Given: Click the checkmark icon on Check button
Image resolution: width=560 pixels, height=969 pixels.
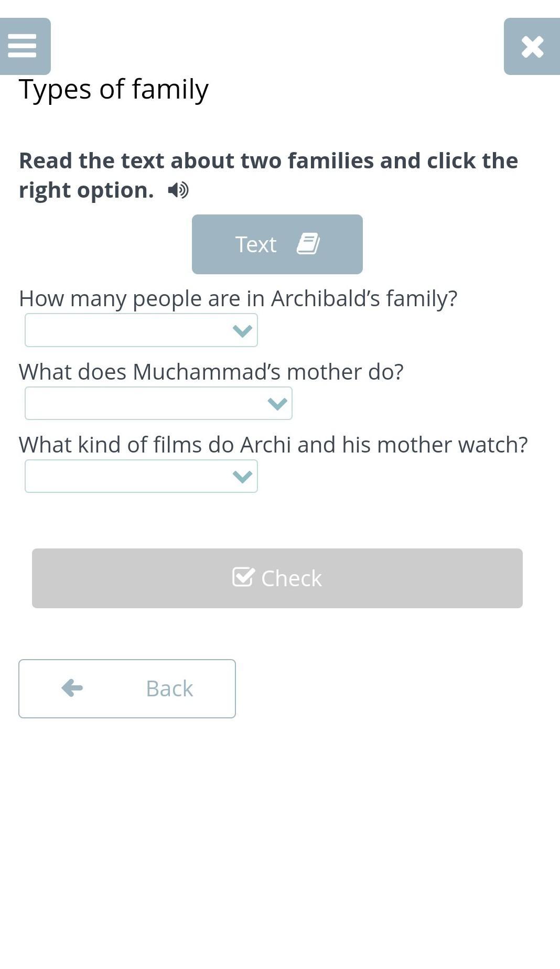Looking at the screenshot, I should 243,577.
